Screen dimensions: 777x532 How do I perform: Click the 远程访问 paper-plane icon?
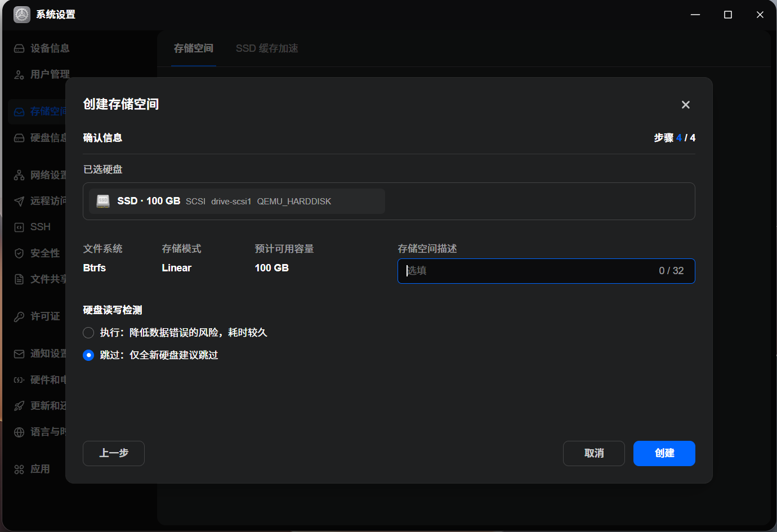tap(19, 201)
